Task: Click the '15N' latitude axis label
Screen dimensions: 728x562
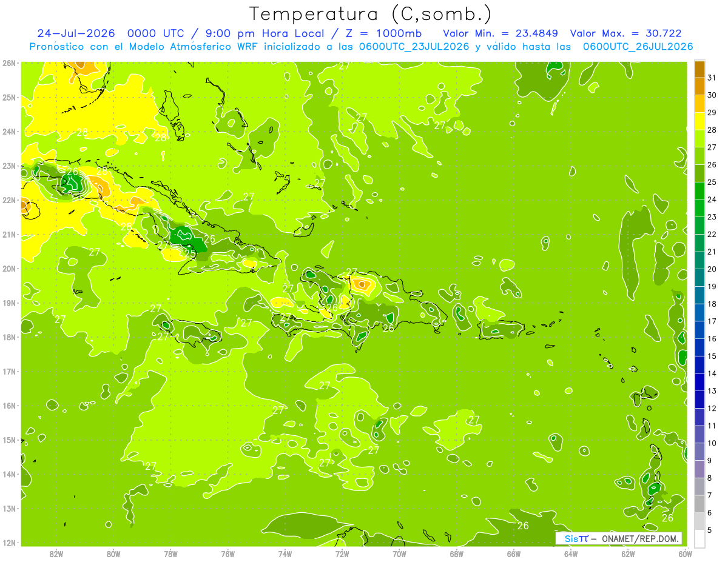Action: 9,440
